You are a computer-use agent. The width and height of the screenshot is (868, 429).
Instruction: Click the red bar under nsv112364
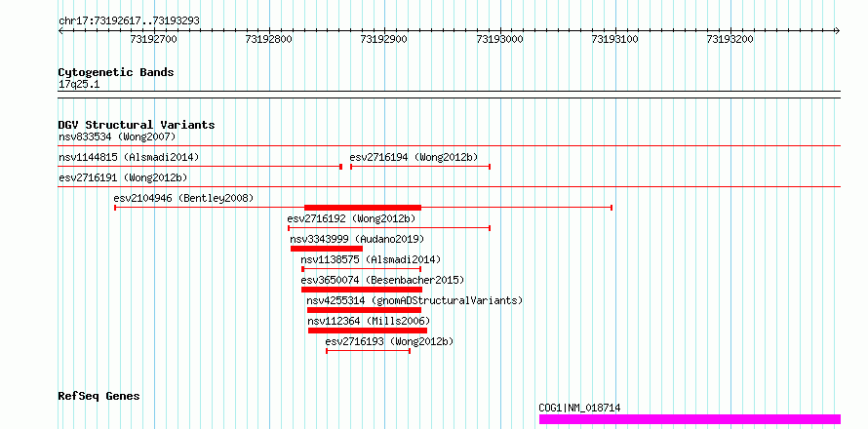tap(368, 331)
